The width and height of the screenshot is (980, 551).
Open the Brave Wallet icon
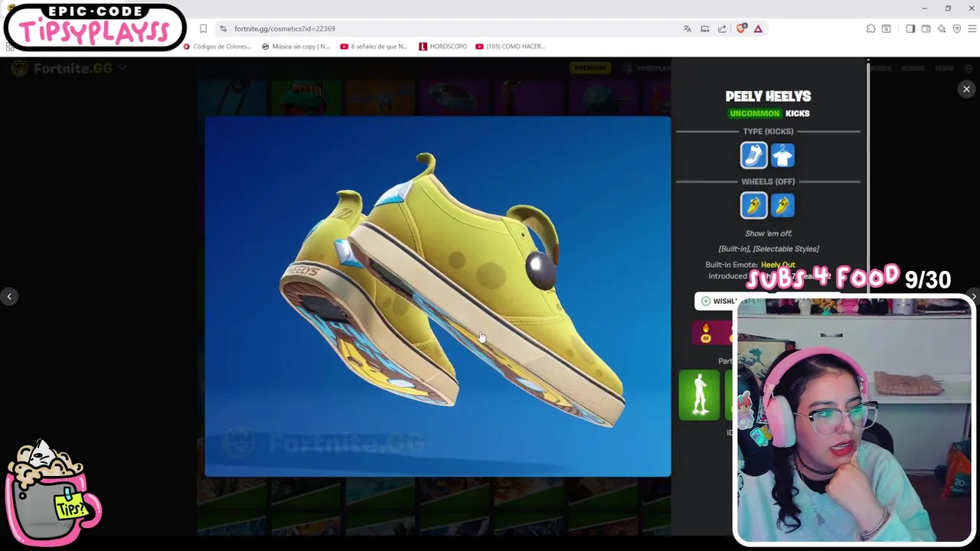coord(926,28)
